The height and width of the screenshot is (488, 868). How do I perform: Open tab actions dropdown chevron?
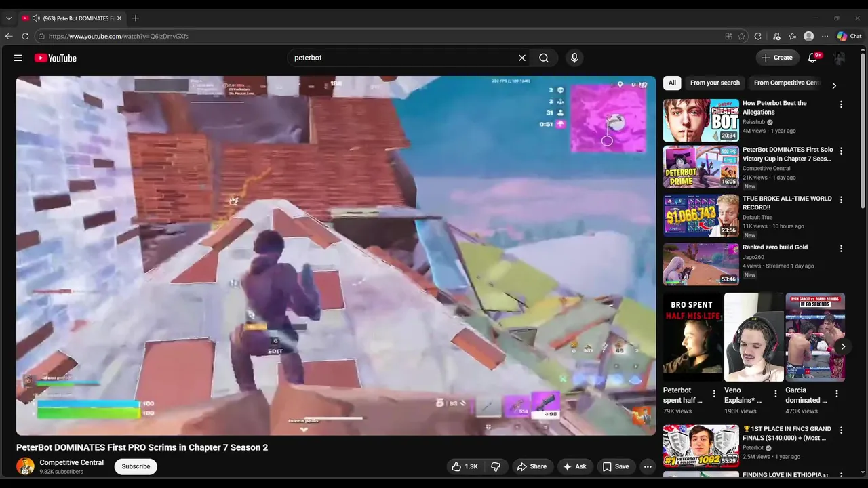coord(9,18)
